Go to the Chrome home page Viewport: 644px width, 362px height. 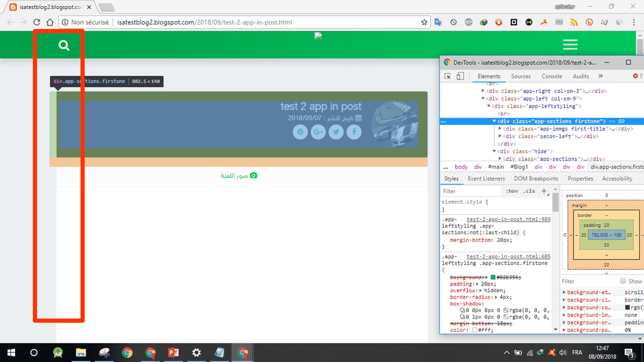pyautogui.click(x=49, y=22)
